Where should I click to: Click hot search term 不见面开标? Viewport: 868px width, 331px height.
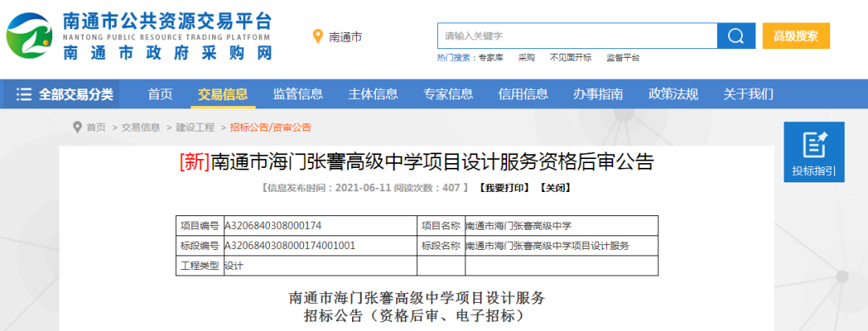[571, 58]
